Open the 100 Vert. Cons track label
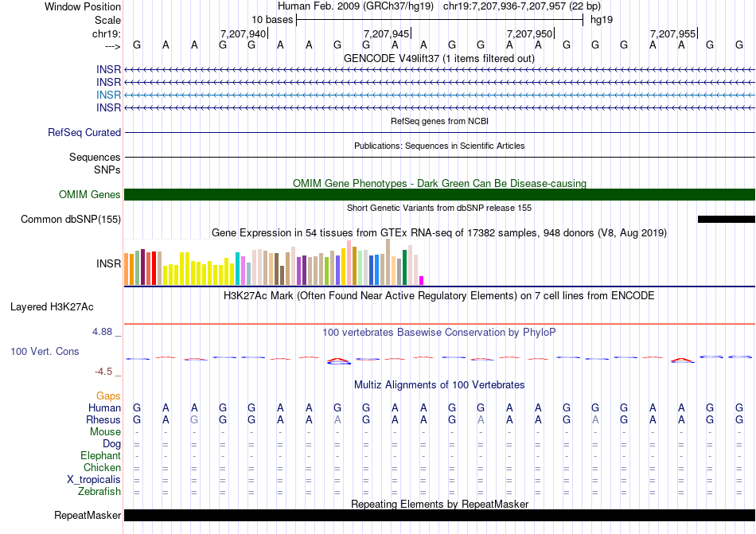This screenshot has width=756, height=534. [x=45, y=351]
